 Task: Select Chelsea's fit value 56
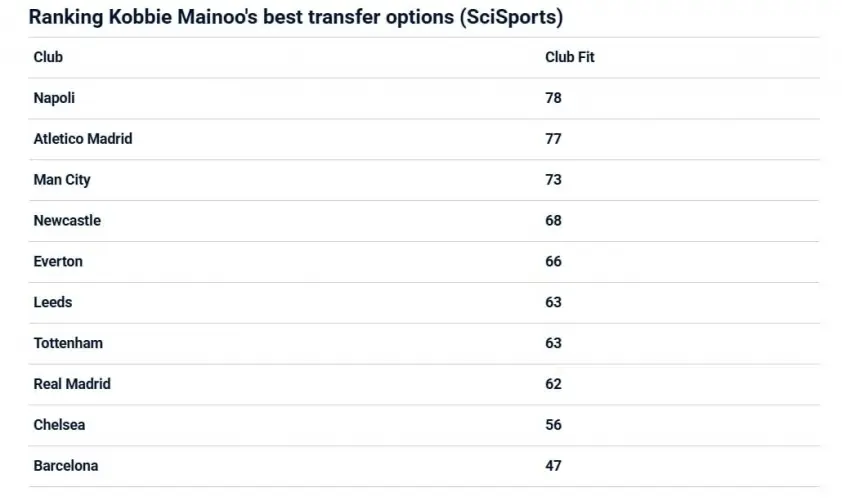[553, 425]
